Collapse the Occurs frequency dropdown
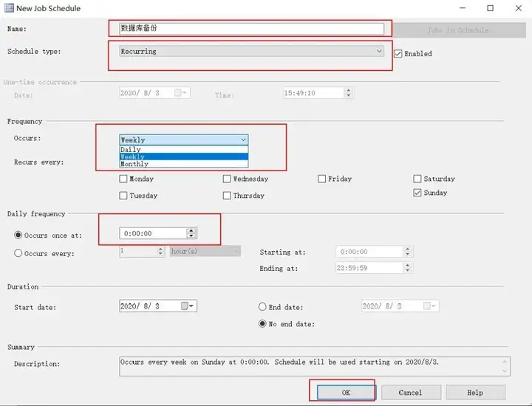The height and width of the screenshot is (406, 532). tap(242, 140)
